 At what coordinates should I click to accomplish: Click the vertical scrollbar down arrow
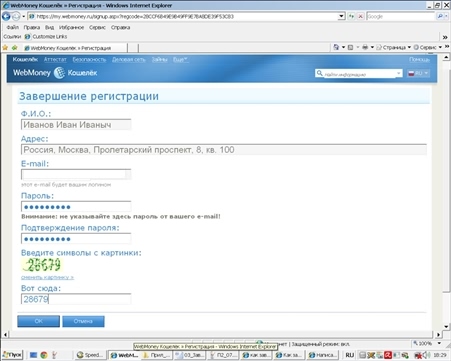pyautogui.click(x=446, y=327)
